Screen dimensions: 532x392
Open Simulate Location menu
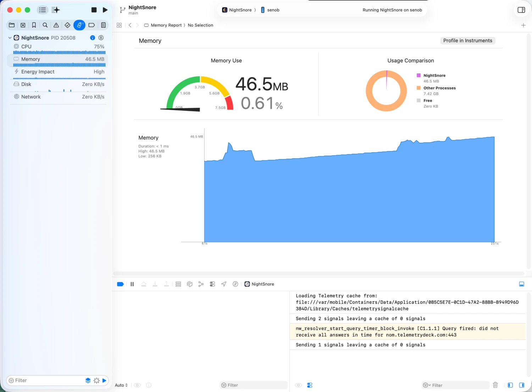point(224,284)
